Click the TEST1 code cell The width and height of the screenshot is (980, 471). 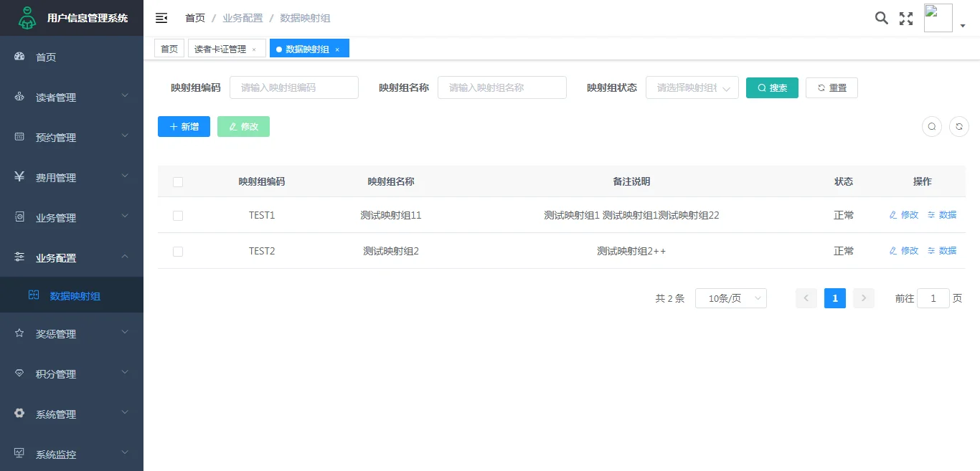262,215
